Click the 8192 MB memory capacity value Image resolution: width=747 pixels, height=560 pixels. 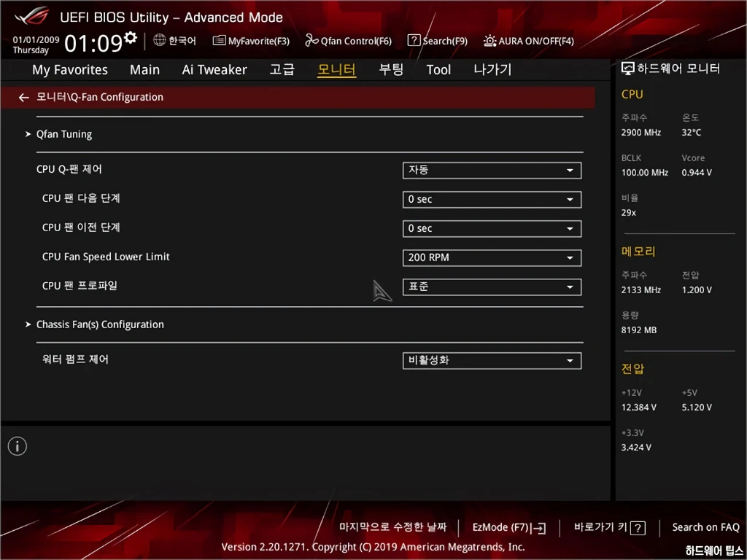pyautogui.click(x=639, y=330)
